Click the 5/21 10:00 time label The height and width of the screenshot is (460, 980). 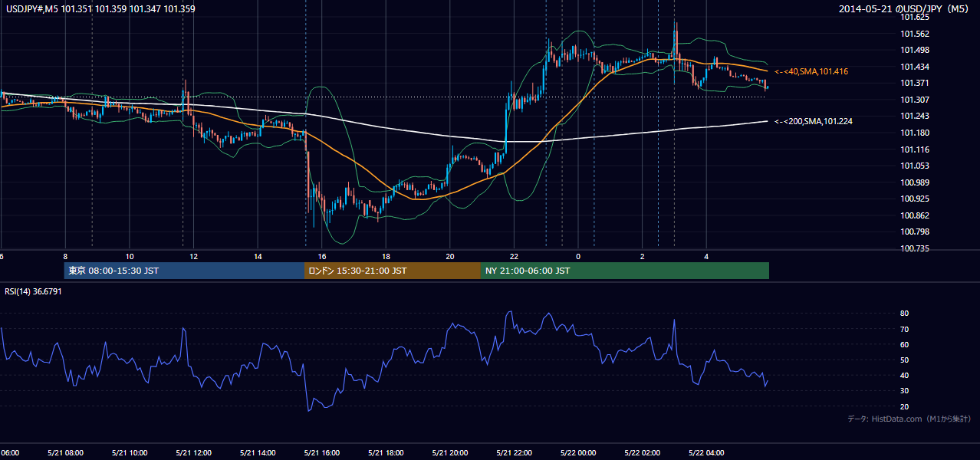point(130,453)
